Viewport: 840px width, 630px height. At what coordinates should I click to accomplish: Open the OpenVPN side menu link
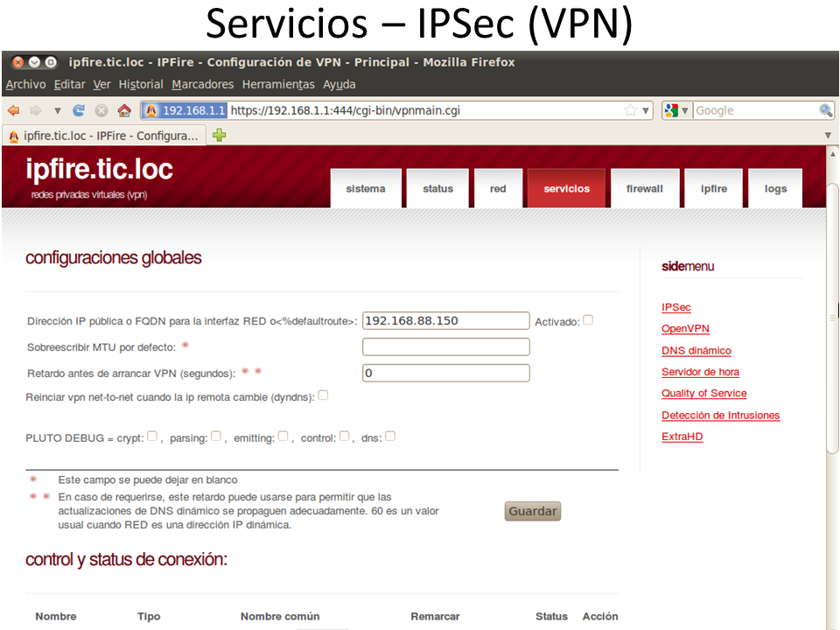point(685,329)
